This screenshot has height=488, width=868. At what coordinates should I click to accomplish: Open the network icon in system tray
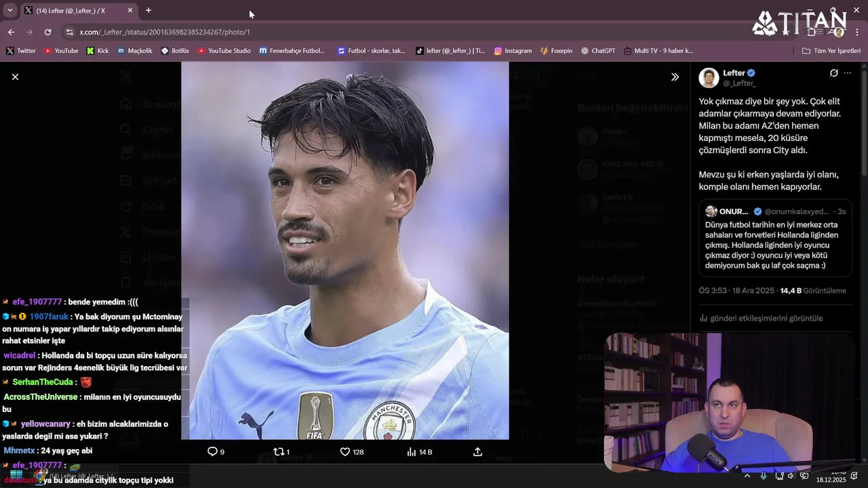pyautogui.click(x=779, y=476)
